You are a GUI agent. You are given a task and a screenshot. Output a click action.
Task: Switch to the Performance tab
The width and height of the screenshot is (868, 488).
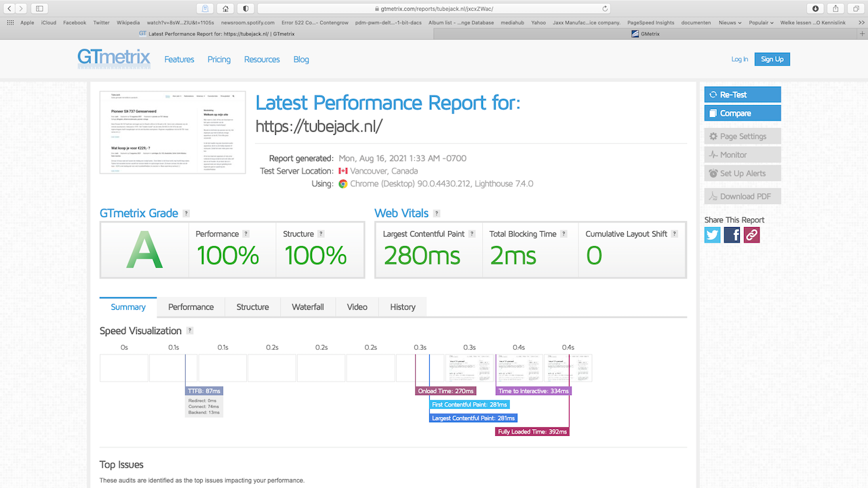click(191, 307)
